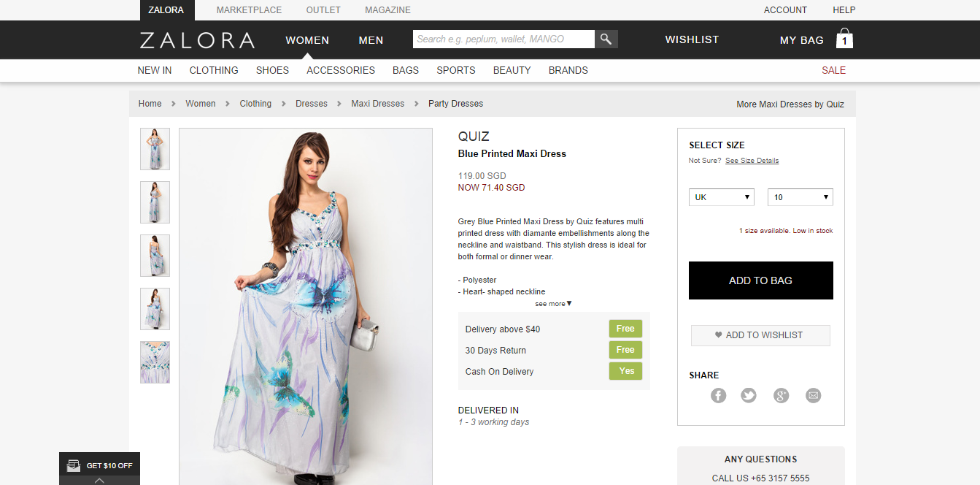
Task: Open the MARKETPLACE tab
Action: (x=249, y=10)
